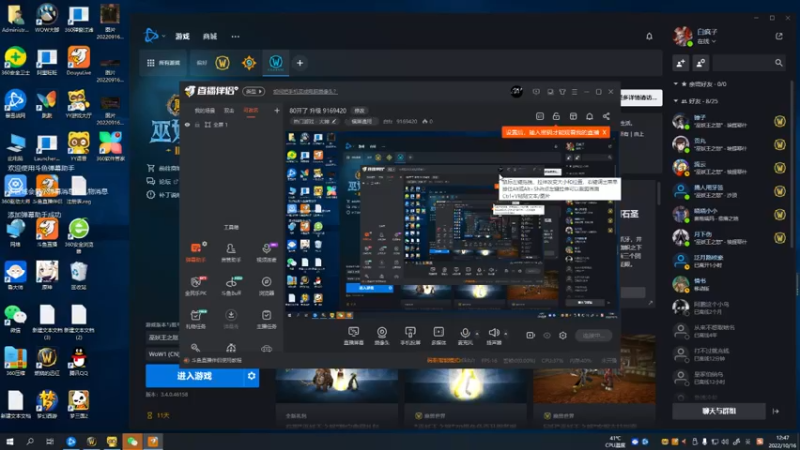Click the middle lightbulb news thumbnail
The height and width of the screenshot is (450, 800).
pyautogui.click(x=465, y=386)
